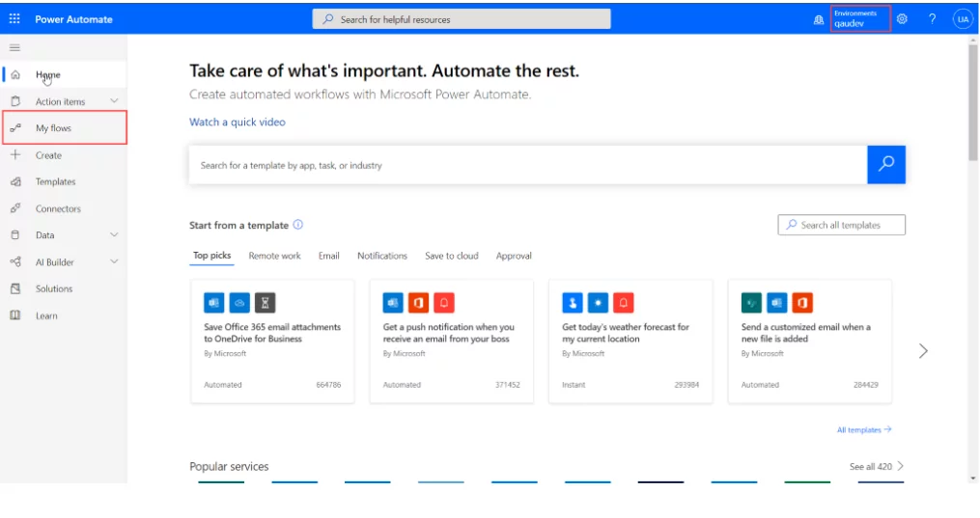
Task: Open Watch a quick video link
Action: point(238,123)
